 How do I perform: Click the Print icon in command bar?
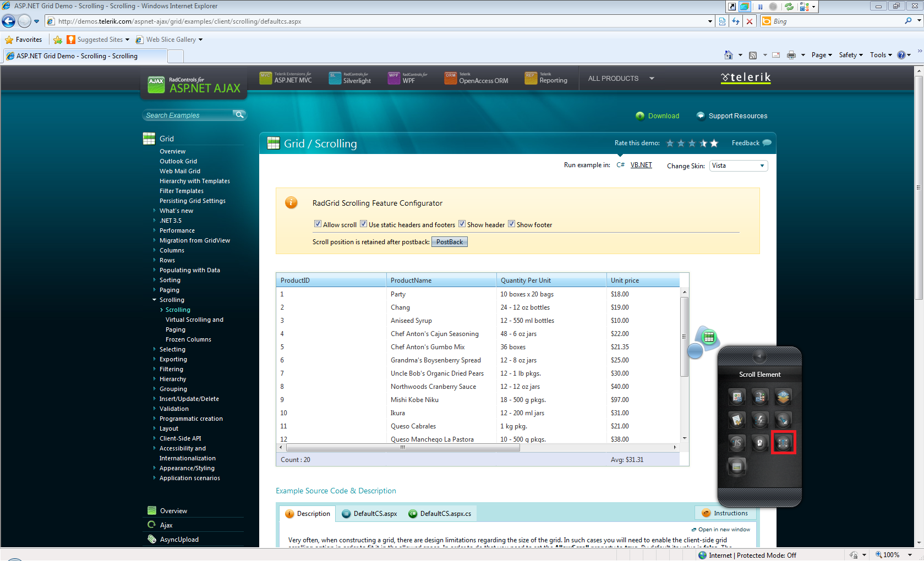791,55
